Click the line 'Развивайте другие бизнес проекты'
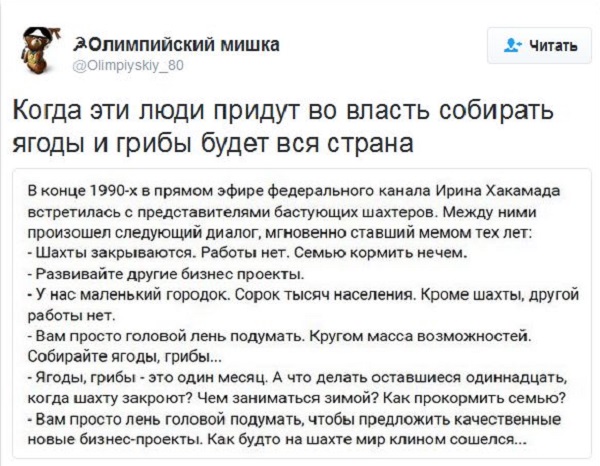This screenshot has width=600, height=466. tap(167, 274)
